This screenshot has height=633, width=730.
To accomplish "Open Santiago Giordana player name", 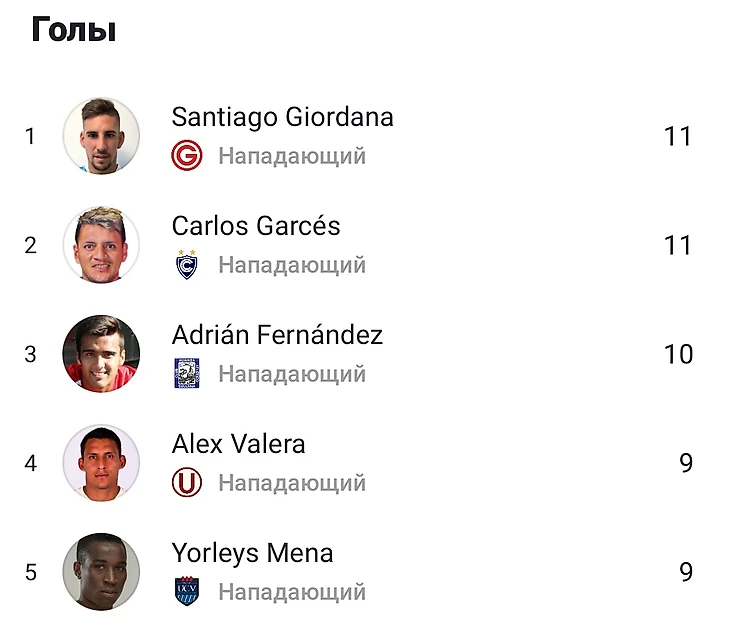I will tap(282, 117).
